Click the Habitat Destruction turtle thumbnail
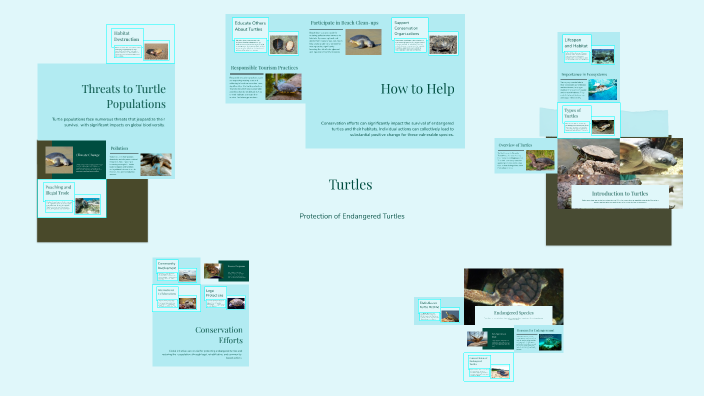The image size is (704, 396). [x=157, y=51]
